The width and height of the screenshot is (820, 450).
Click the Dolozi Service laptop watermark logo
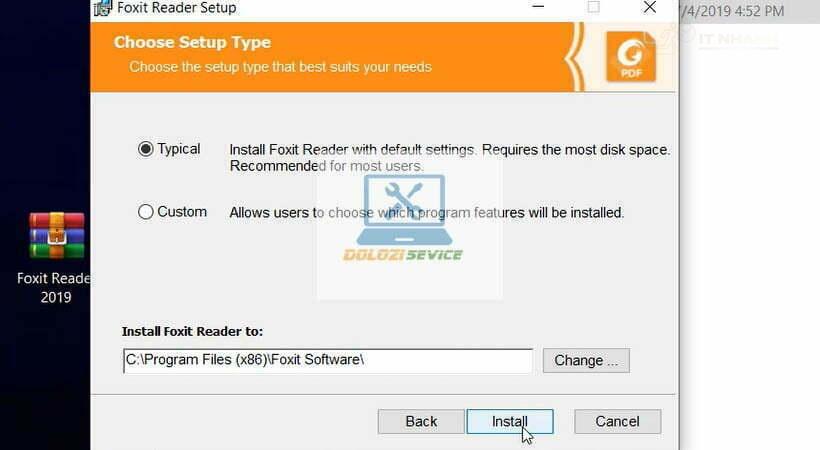click(x=403, y=219)
